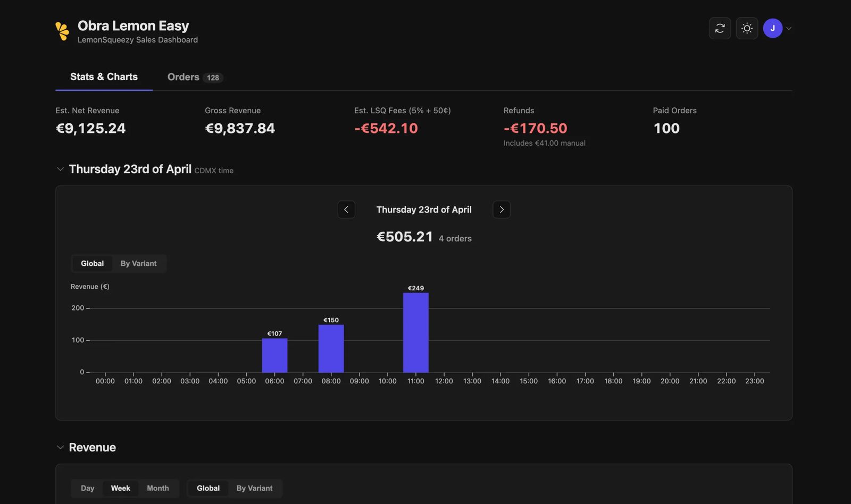The height and width of the screenshot is (504, 851).
Task: Click the Gross Revenue value €9,837.84
Action: click(240, 129)
